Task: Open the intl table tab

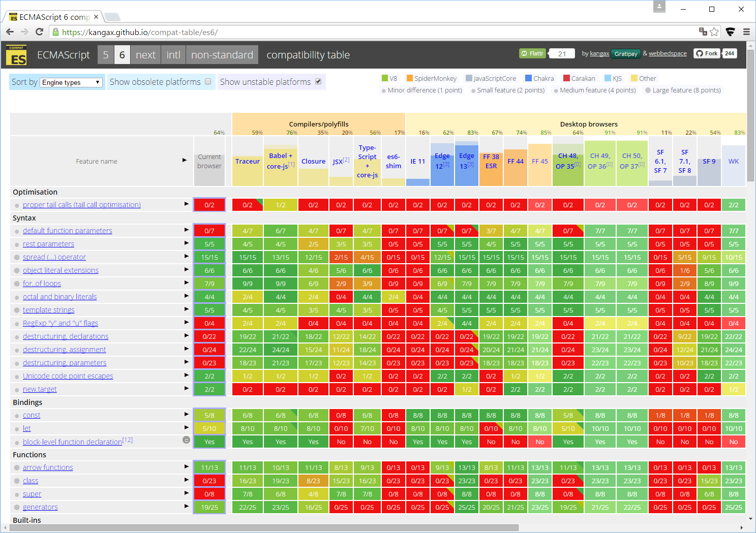Action: tap(173, 55)
